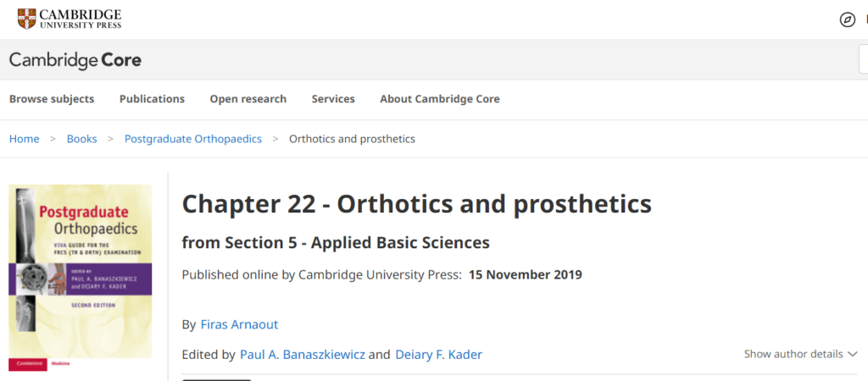Open editor Paul A. Banaszkiewicz link
The height and width of the screenshot is (381, 868).
click(303, 354)
